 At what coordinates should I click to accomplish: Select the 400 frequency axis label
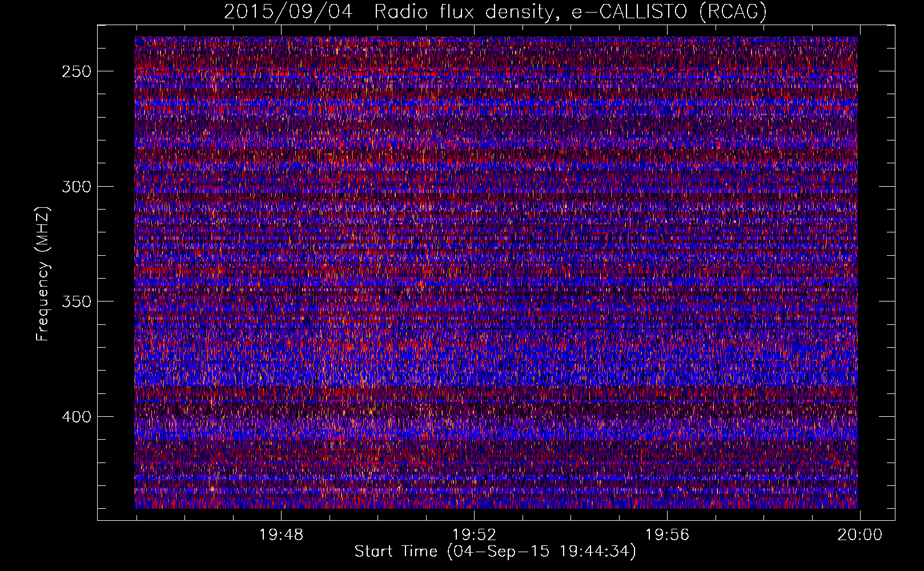tap(76, 417)
